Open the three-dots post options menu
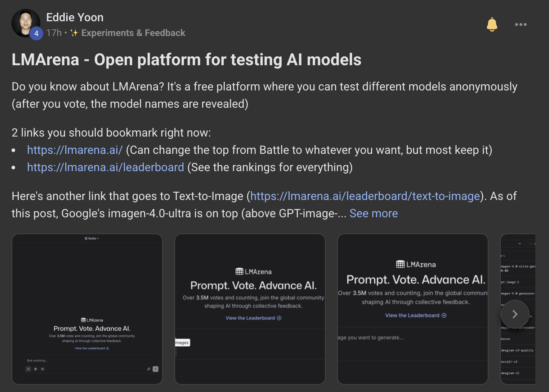Screen dimensions: 549x392 point(521,24)
